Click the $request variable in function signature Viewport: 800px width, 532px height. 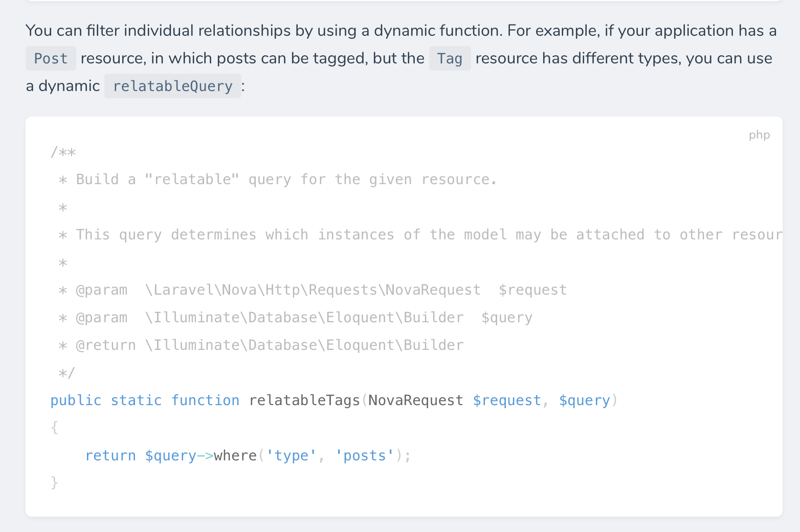click(x=507, y=400)
